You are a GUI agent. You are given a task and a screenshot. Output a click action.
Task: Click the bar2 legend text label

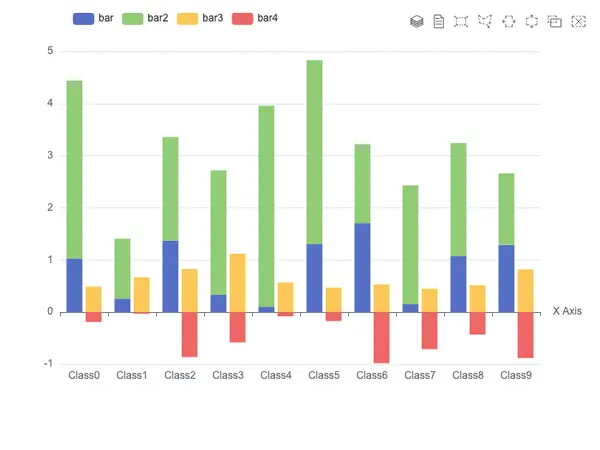point(158,18)
